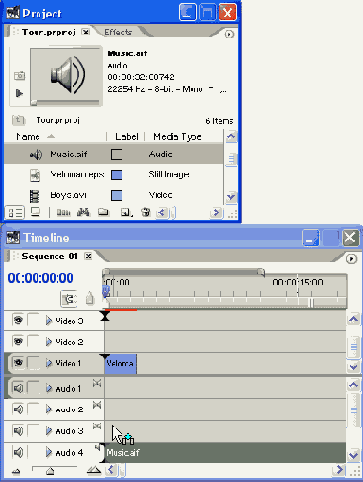This screenshot has height=482, width=363.
Task: Expand the Audio 1 track triangle
Action: click(49, 388)
